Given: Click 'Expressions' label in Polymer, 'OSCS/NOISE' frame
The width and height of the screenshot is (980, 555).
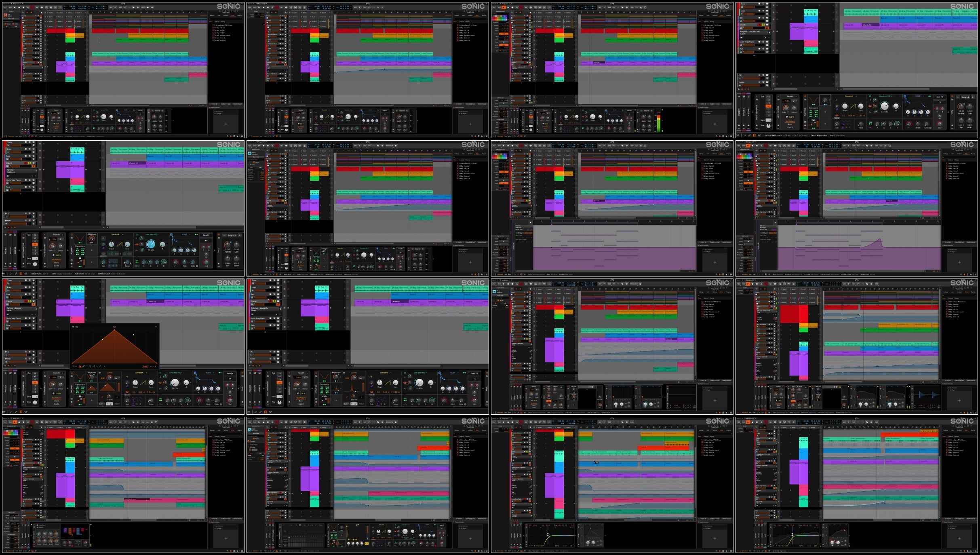Looking at the screenshot, I should coord(80,246).
